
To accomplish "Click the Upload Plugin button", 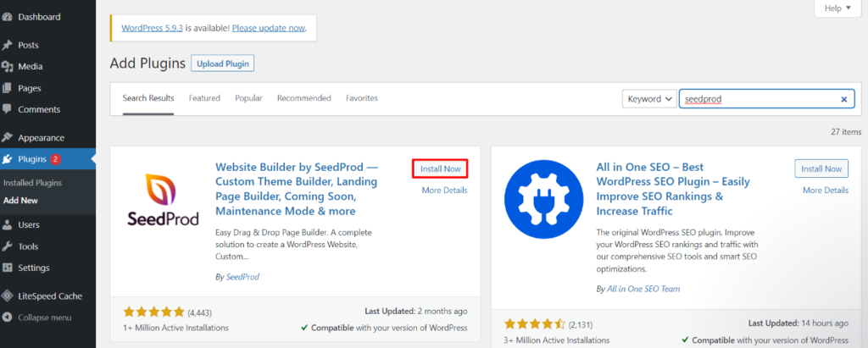I will point(223,64).
